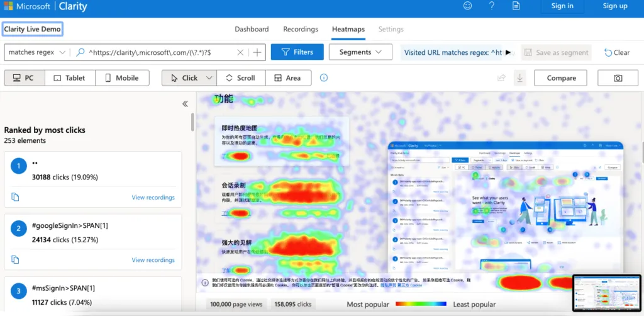Clear all filters with Clear button
The height and width of the screenshot is (316, 644).
[617, 53]
